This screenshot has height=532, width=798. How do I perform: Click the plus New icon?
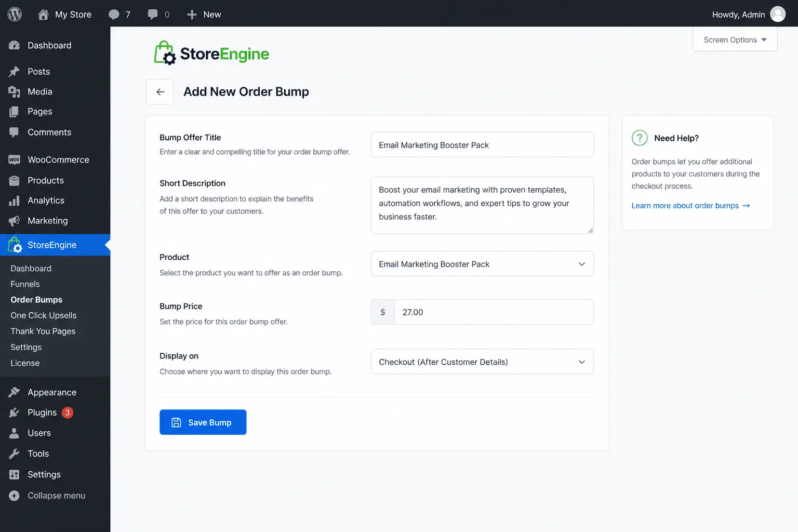(192, 15)
